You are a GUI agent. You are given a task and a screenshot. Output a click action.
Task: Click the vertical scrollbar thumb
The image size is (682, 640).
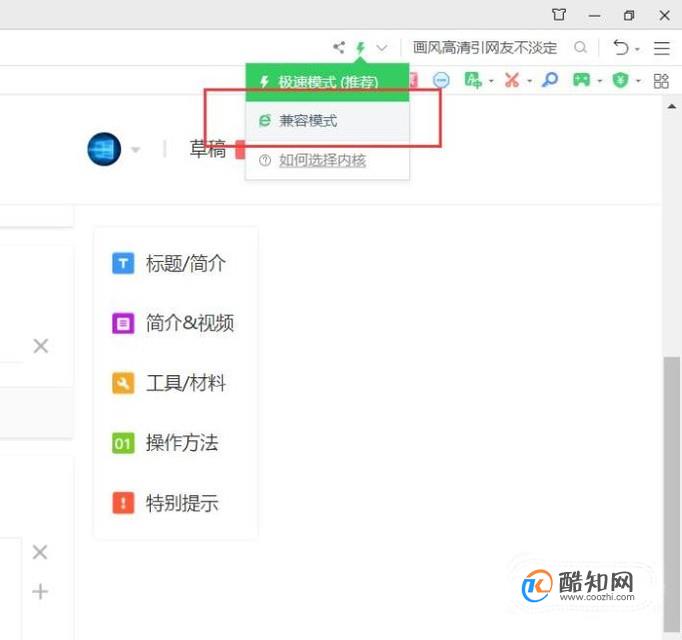coord(672,494)
